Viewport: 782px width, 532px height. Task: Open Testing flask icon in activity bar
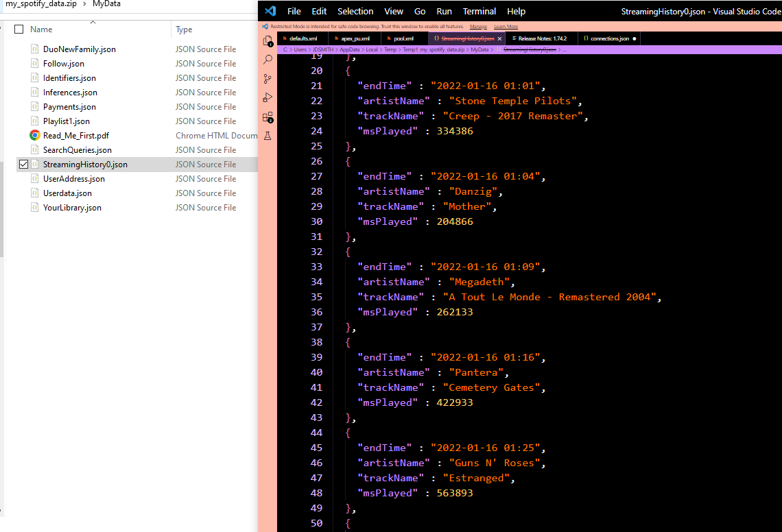point(268,136)
